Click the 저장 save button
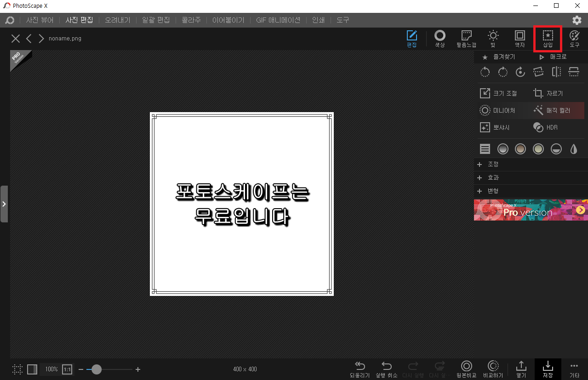Viewport: 588px width, 380px height. (x=548, y=369)
